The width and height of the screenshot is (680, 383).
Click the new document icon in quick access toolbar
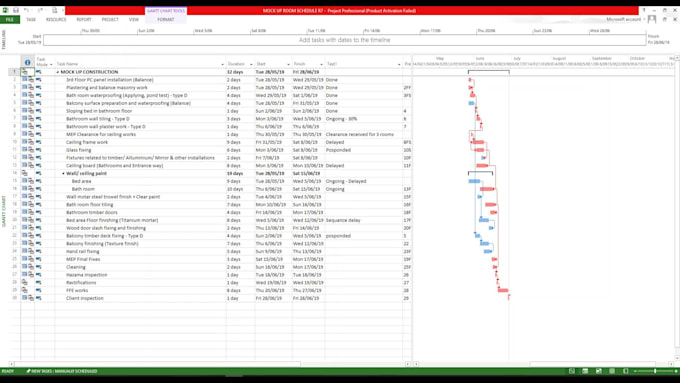click(55, 10)
